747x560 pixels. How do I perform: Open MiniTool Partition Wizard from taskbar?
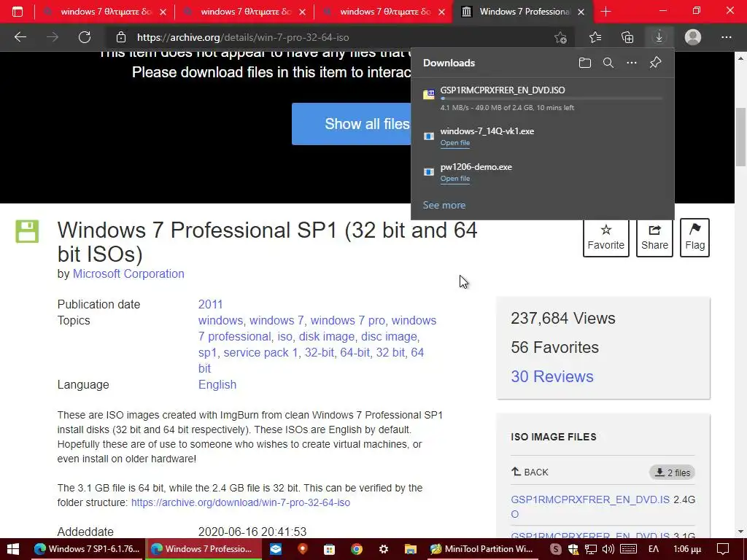click(x=481, y=549)
